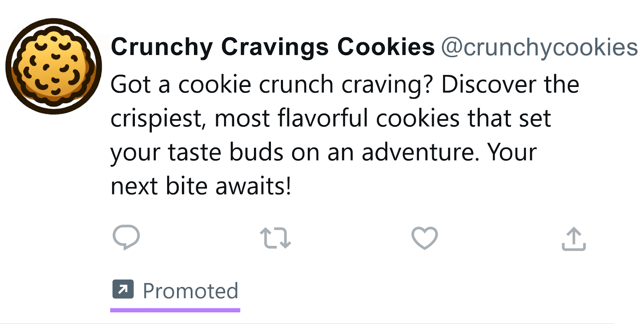Click the purple underline beneath Promoted

[x=175, y=309]
